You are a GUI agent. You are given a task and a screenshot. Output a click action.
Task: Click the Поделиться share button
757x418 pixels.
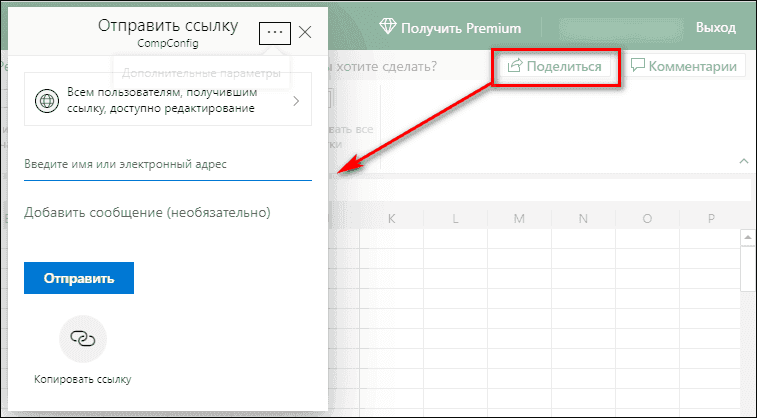[x=554, y=67]
